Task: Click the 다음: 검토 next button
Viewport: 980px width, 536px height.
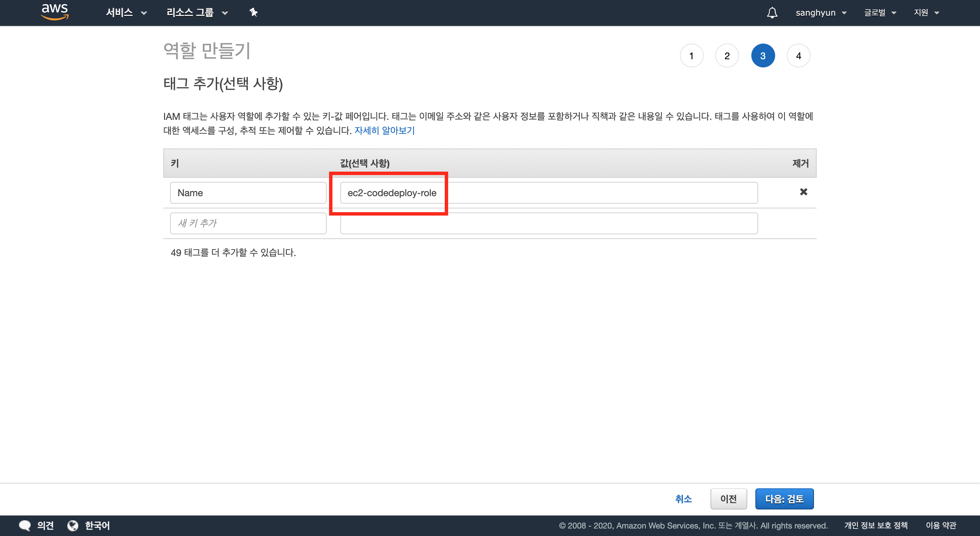Action: click(x=784, y=499)
